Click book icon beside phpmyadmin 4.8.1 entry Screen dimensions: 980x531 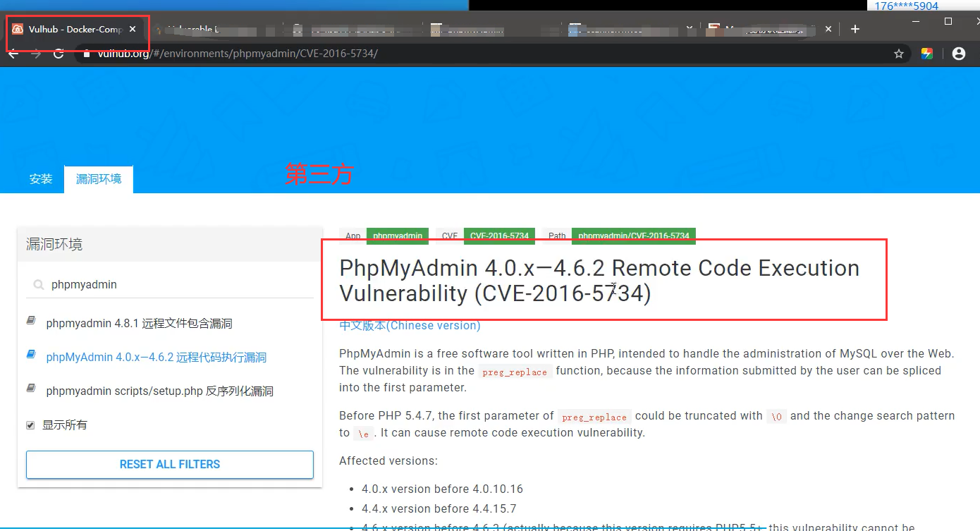point(31,321)
